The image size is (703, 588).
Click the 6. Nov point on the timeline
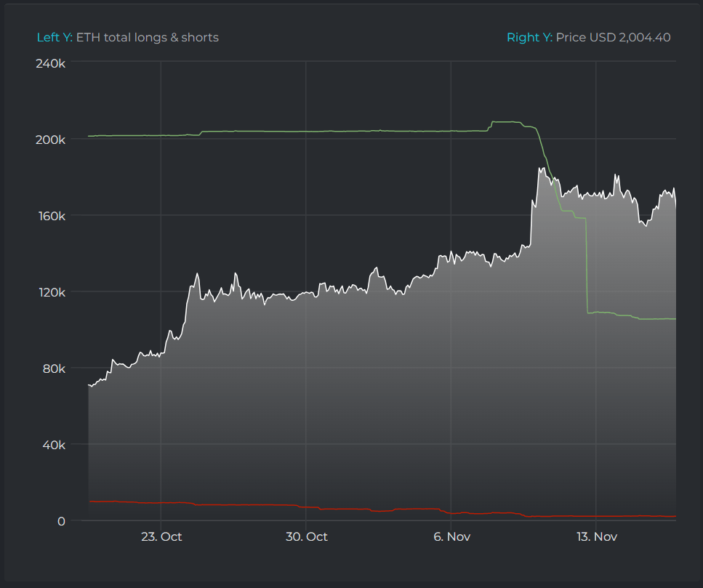click(x=451, y=536)
